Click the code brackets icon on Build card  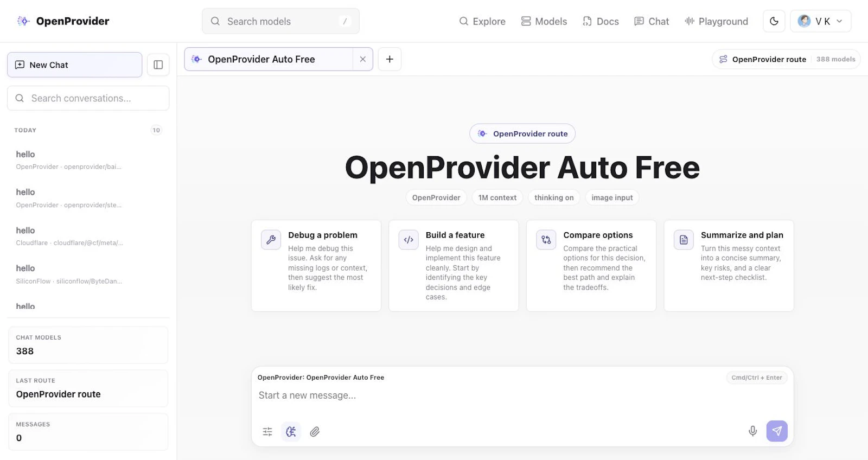click(409, 240)
